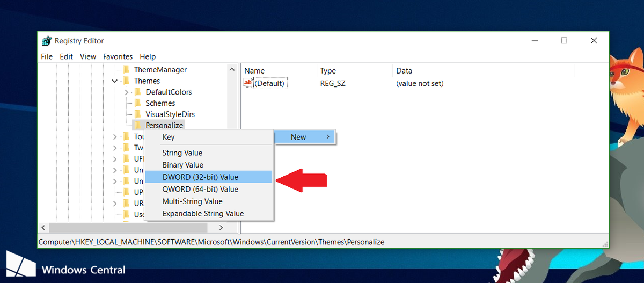Select the VisualStyleDirs key label
This screenshot has height=283, width=644.
pos(170,114)
